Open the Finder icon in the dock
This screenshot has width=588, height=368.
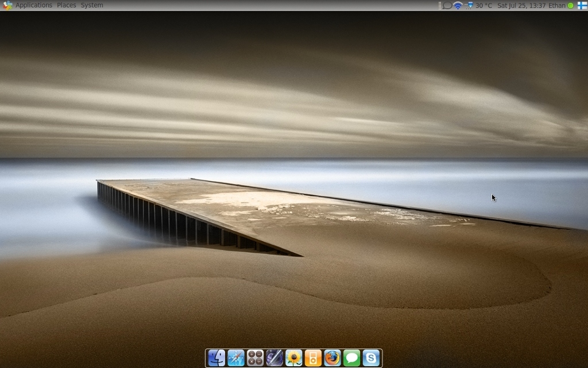(x=216, y=358)
